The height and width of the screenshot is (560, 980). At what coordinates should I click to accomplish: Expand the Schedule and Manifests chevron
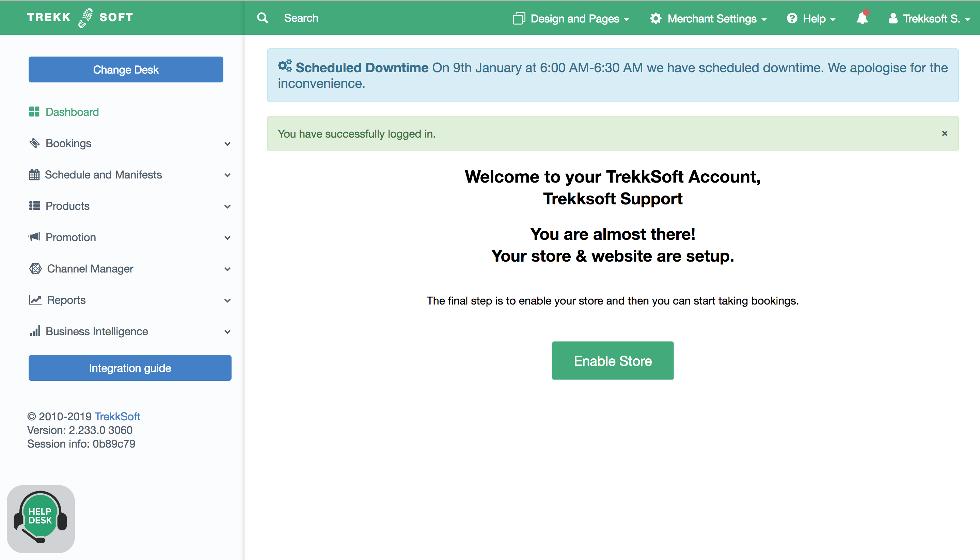coord(227,175)
